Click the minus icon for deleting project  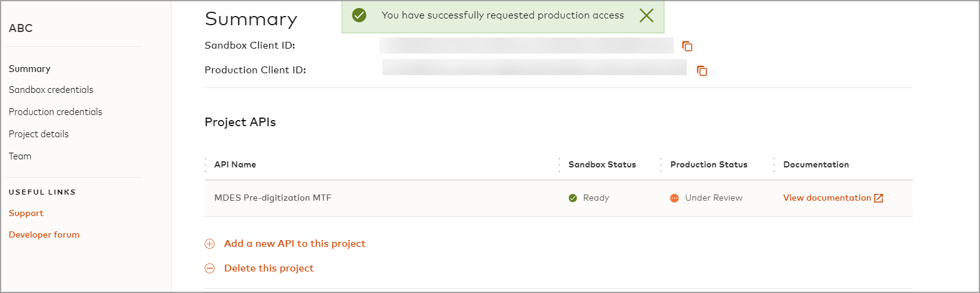coord(210,268)
